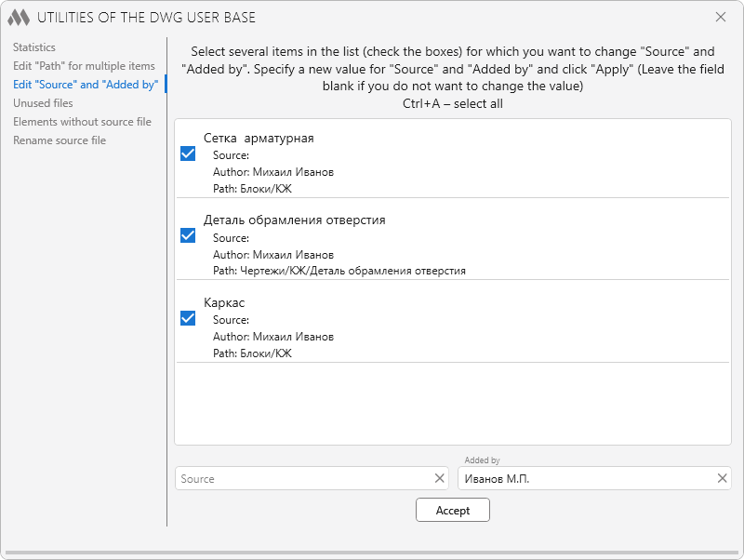Go to Unused files section
This screenshot has width=744, height=560.
coord(43,103)
